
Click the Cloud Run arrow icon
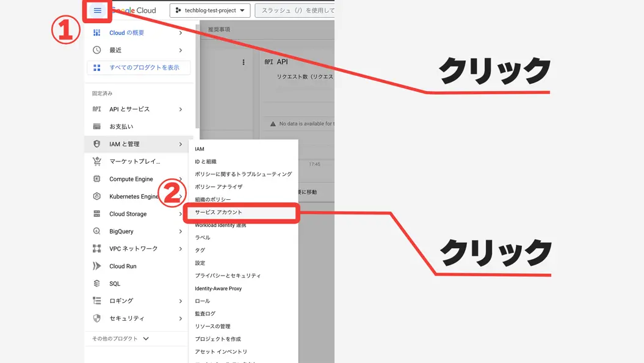[x=96, y=266]
